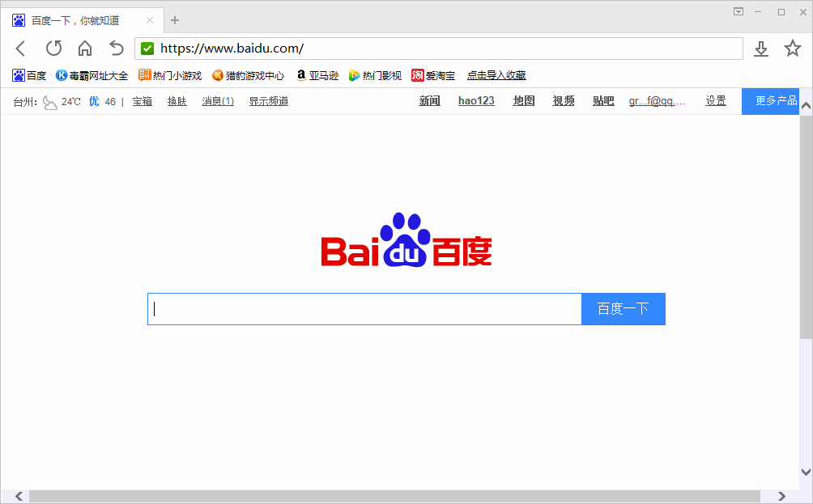Open 设置 settings menu

[x=716, y=101]
